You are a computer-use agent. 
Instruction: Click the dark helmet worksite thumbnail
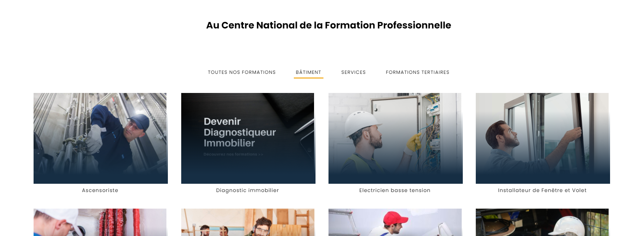542,222
